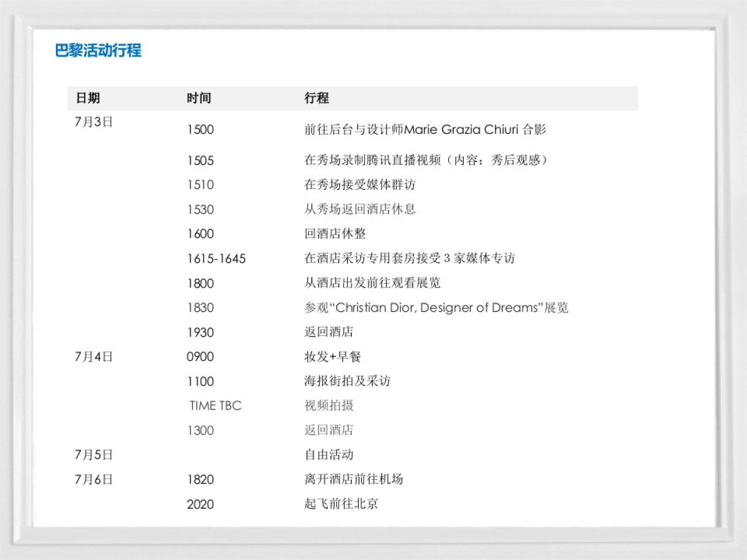This screenshot has height=560, width=747.
Task: Click the 7月6日 date cell
Action: pyautogui.click(x=93, y=479)
